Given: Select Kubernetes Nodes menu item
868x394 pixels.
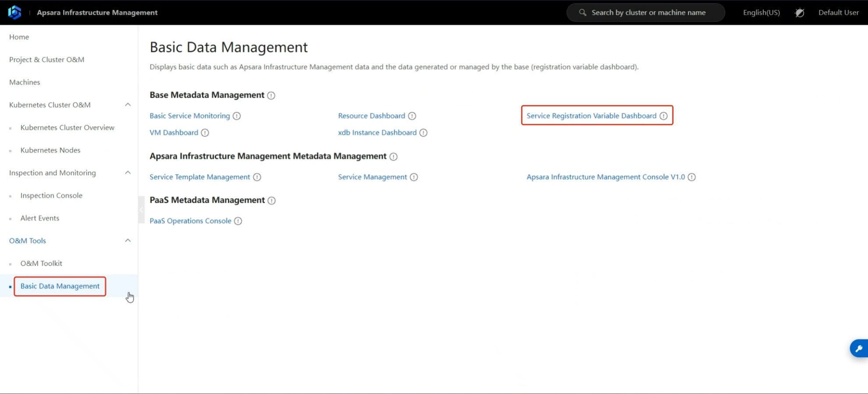Looking at the screenshot, I should point(50,150).
